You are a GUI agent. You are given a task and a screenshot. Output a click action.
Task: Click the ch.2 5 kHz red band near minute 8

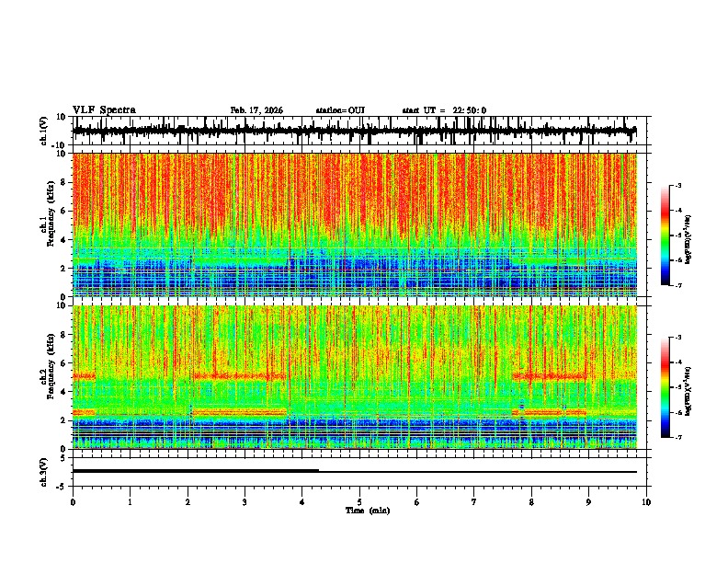[x=550, y=376]
